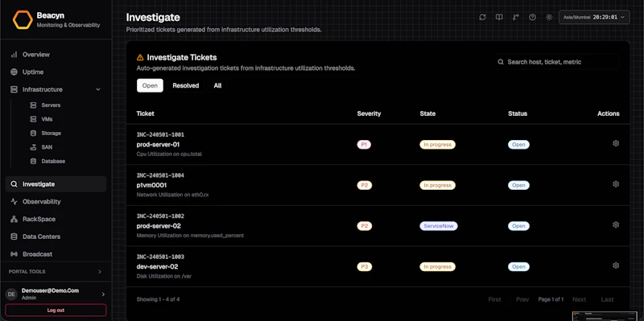Click the RackSpace network icon
Screen dimensions: 644x321
pyautogui.click(x=14, y=219)
